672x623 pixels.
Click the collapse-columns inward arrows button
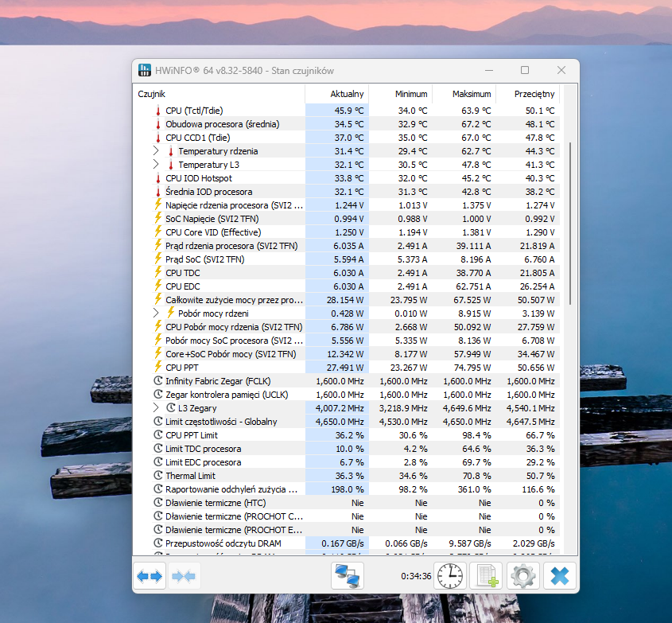(x=184, y=575)
